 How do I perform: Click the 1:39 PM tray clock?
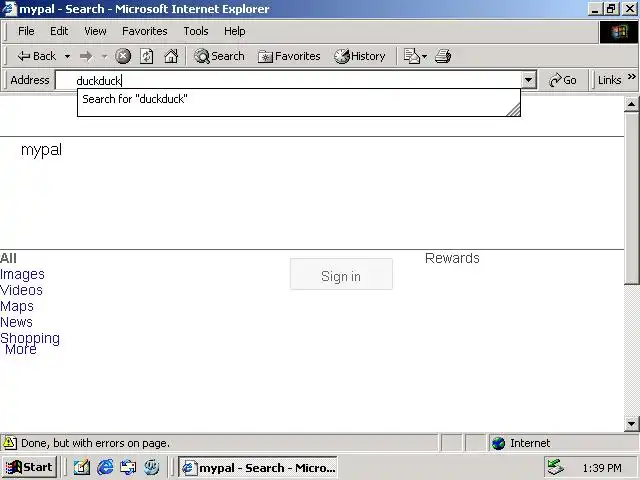602,468
